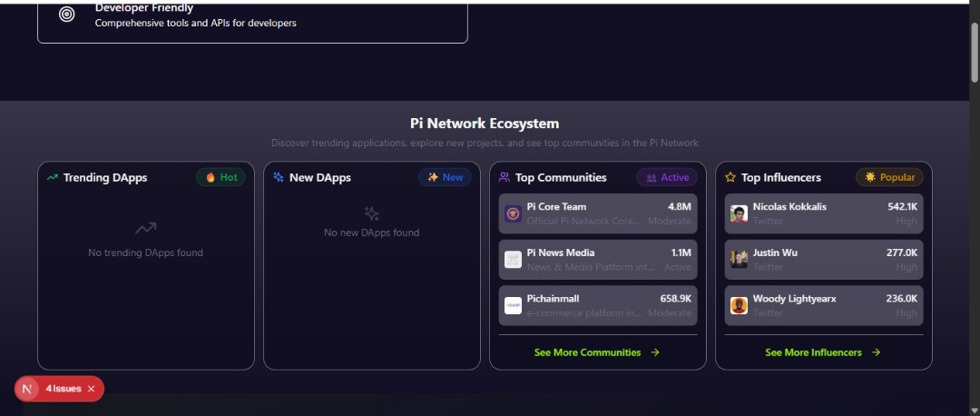This screenshot has width=980, height=416.
Task: Click the 4.8M member count
Action: 680,207
